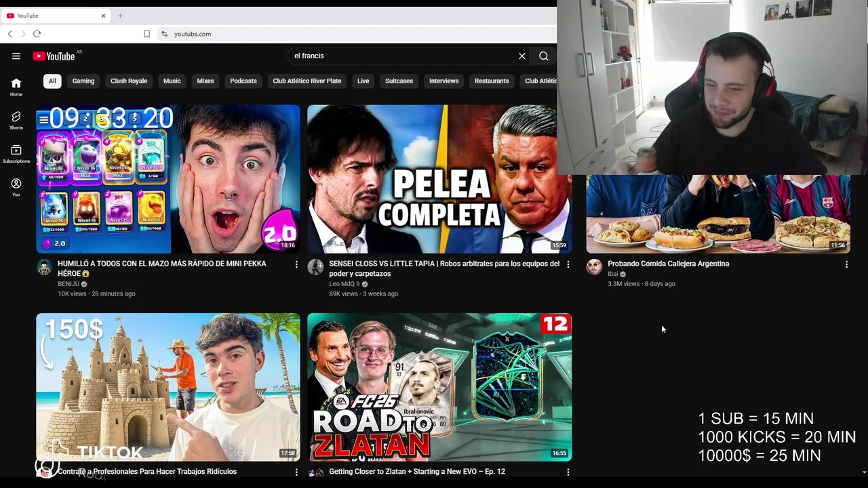Go to Home in the sidebar
This screenshot has width=868, height=488.
[x=16, y=87]
